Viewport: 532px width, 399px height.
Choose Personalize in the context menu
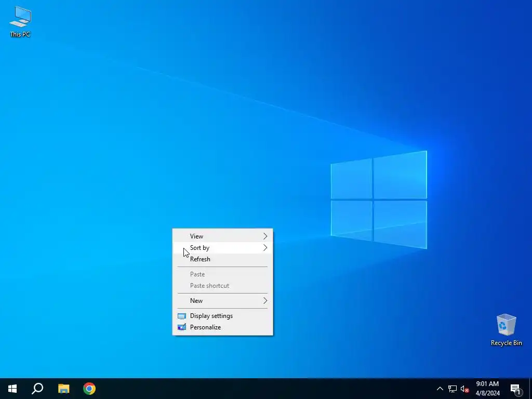click(222, 327)
